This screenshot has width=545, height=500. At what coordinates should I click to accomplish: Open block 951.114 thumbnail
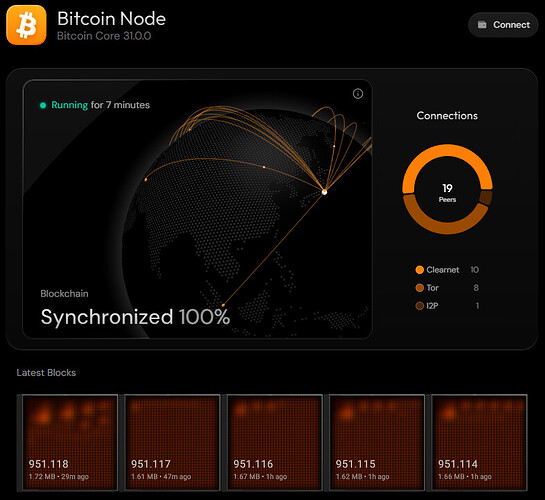(x=479, y=442)
